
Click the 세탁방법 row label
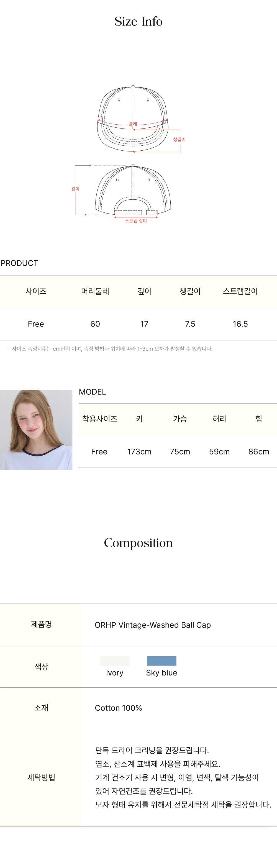[41, 777]
